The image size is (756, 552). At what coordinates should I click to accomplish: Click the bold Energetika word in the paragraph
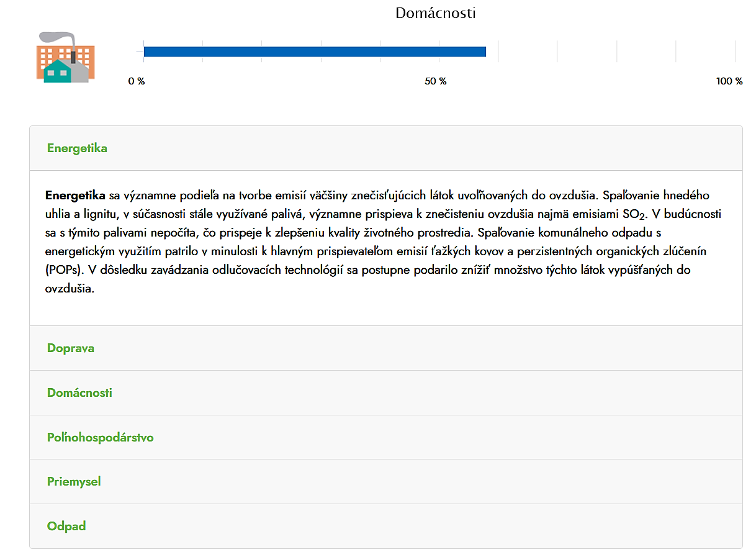pos(75,195)
